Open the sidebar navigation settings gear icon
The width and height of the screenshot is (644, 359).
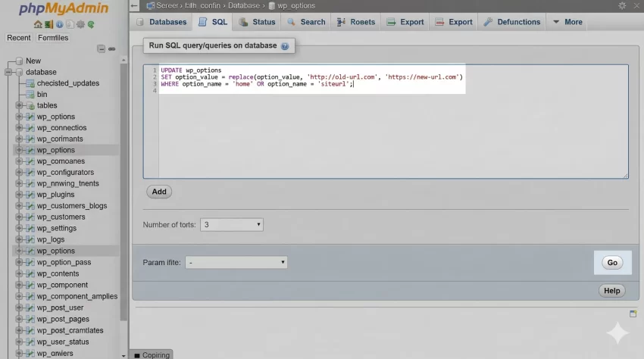(80, 24)
